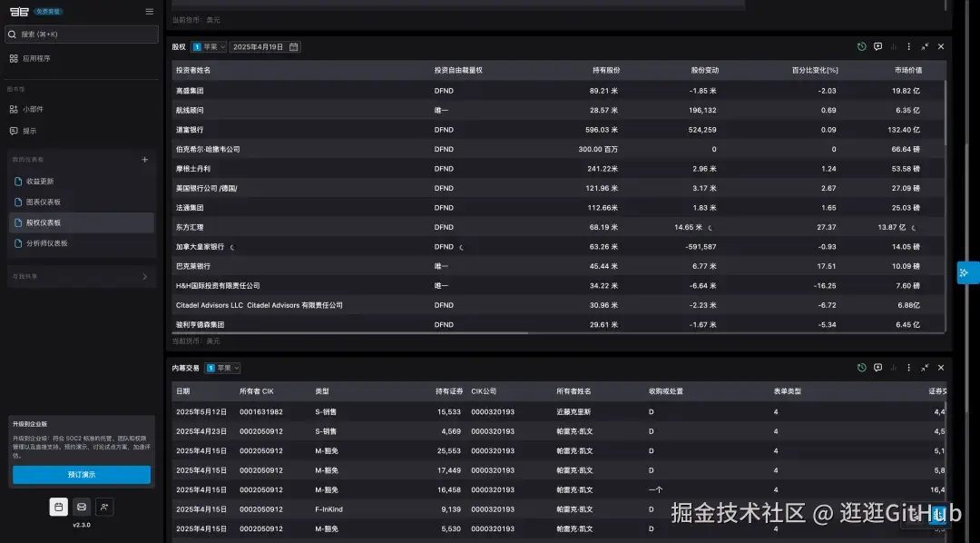Viewport: 980px width, 543px height.
Task: Sort by the 类型 column header
Action: coord(322,391)
